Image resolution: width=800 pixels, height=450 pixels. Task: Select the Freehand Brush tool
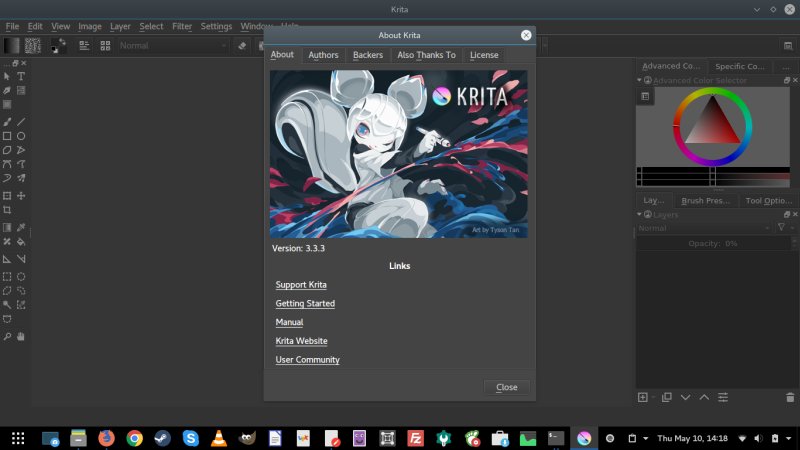(7, 122)
